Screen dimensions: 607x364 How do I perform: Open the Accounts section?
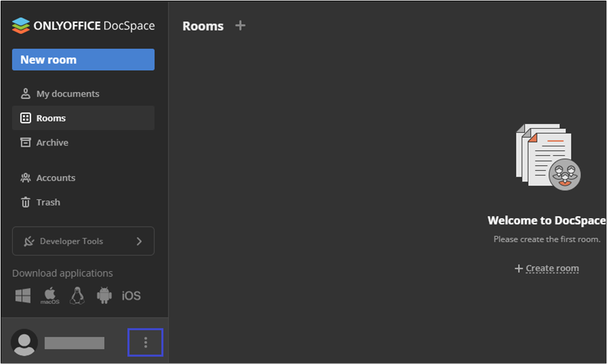click(56, 178)
